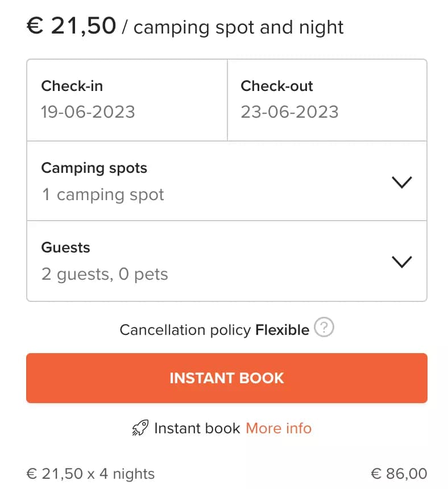Click the Camping spots label

94,168
